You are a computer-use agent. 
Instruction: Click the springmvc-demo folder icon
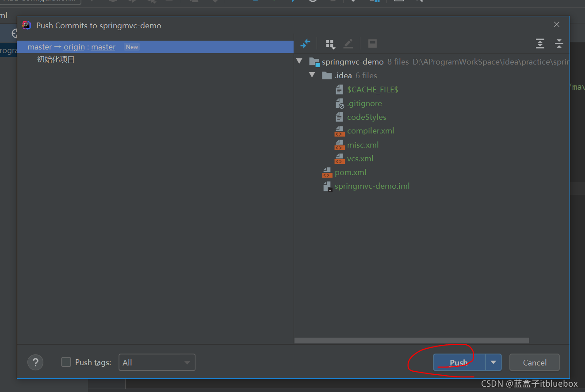(314, 62)
